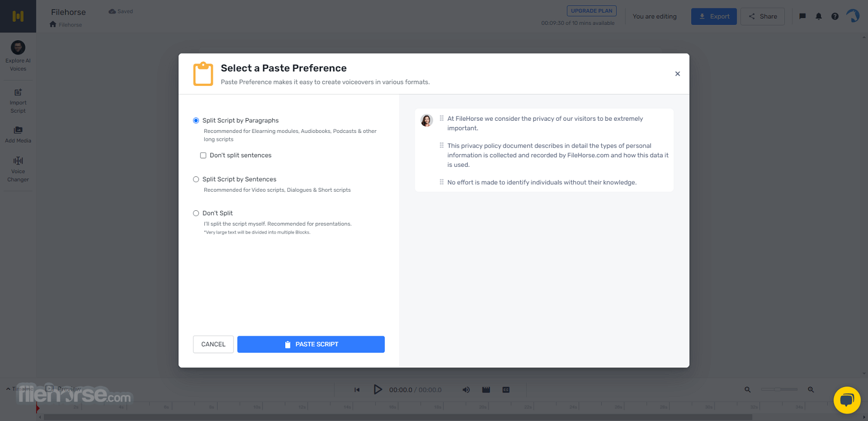This screenshot has height=421, width=868.
Task: Click the PASTE SCRIPT button
Action: pos(311,344)
